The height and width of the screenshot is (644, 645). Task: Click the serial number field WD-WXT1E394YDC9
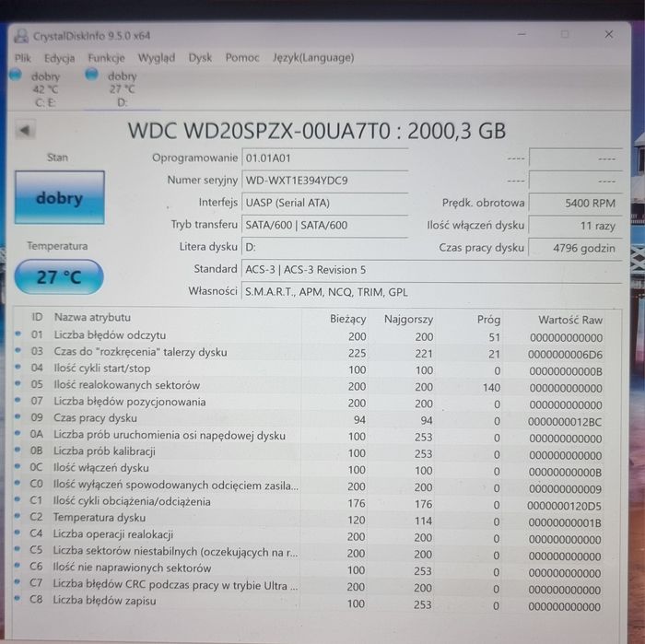[x=324, y=181]
